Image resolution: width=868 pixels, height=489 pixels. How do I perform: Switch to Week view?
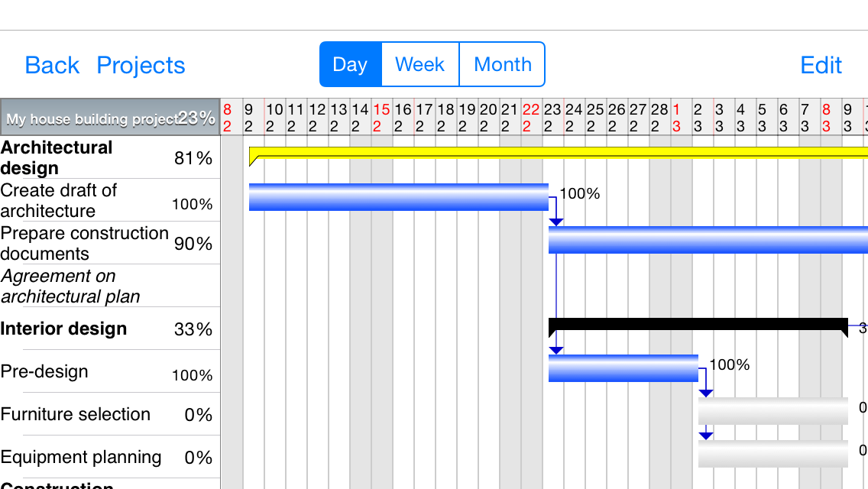pos(419,65)
